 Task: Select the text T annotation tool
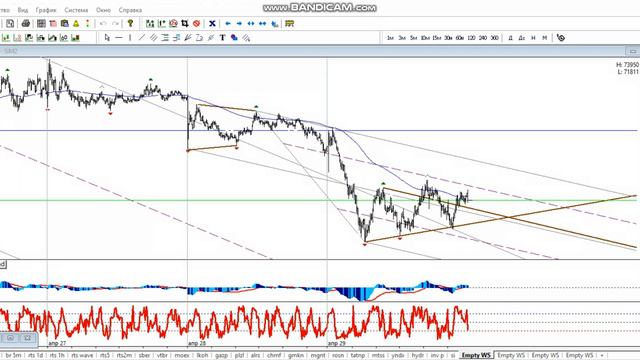(x=222, y=38)
